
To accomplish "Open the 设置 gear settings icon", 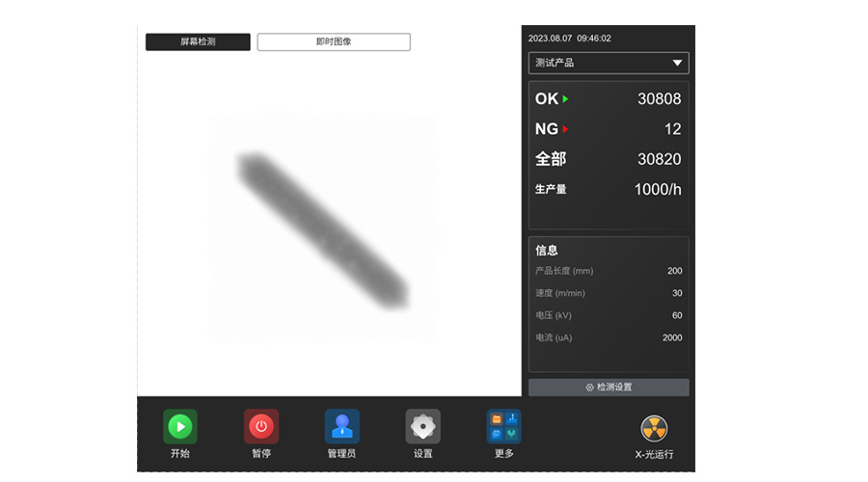I will point(423,426).
